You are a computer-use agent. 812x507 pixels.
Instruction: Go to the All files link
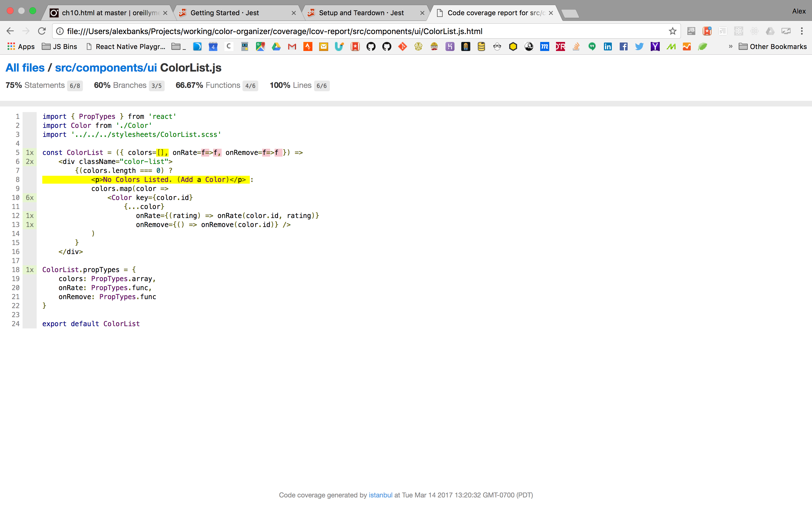(25, 68)
